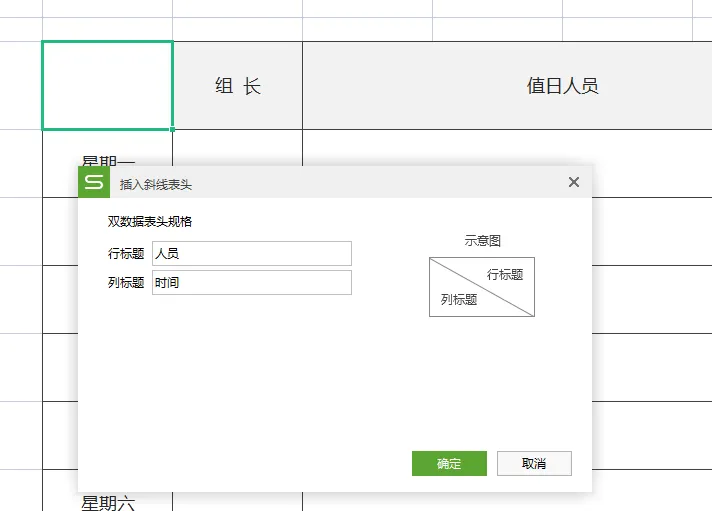Screen dimensions: 712x511
Task: Select the green-outlined empty header cell
Action: (x=107, y=85)
